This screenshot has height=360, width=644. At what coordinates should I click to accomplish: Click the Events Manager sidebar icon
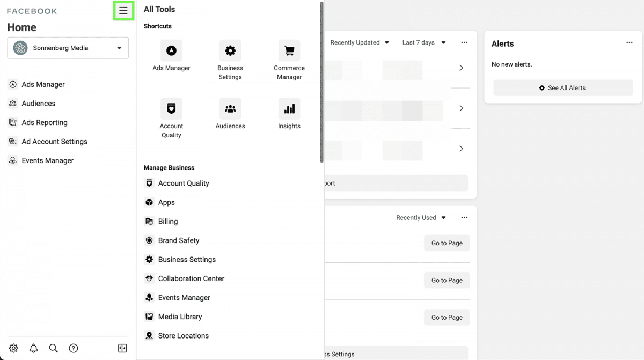(13, 160)
